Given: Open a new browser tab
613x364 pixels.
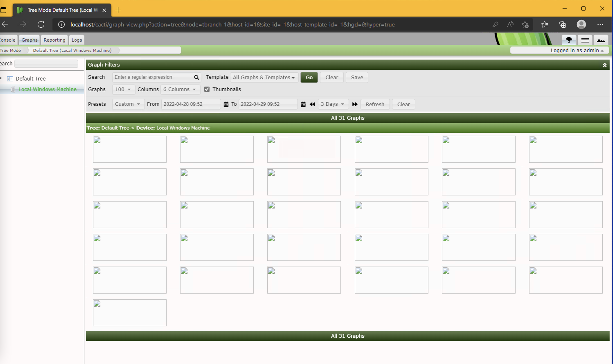Looking at the screenshot, I should point(118,10).
